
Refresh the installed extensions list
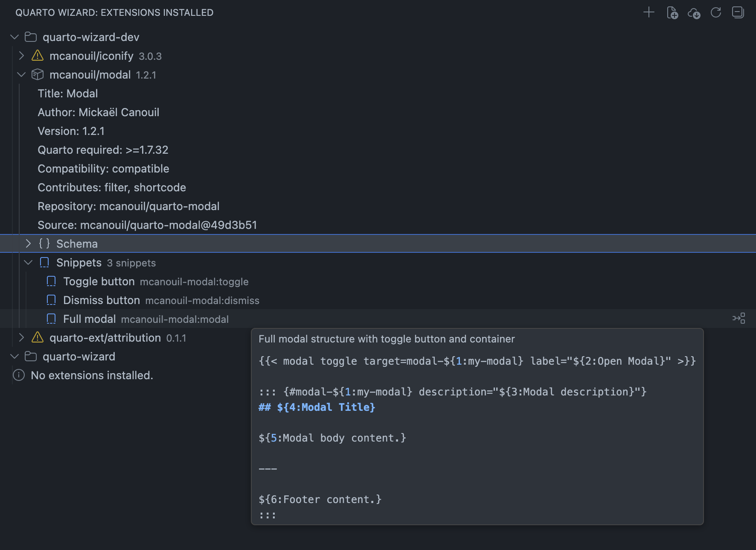tap(716, 13)
